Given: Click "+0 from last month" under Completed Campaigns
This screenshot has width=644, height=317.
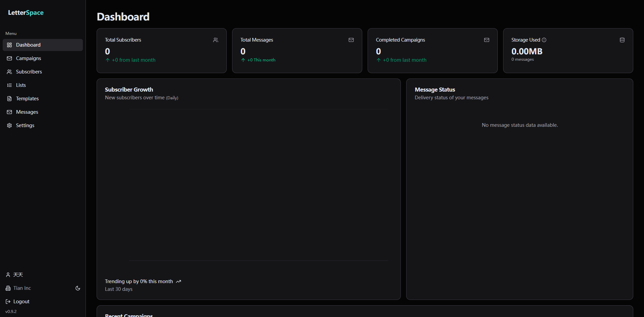Looking at the screenshot, I should 405,60.
